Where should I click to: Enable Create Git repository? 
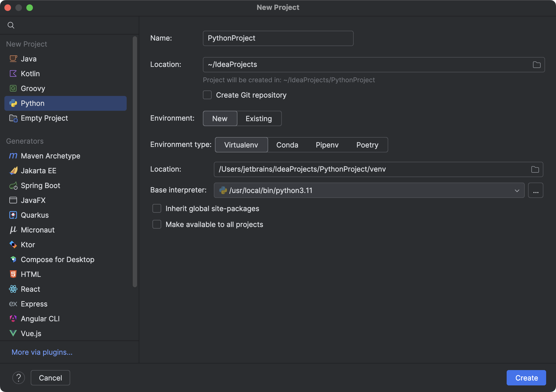[207, 95]
